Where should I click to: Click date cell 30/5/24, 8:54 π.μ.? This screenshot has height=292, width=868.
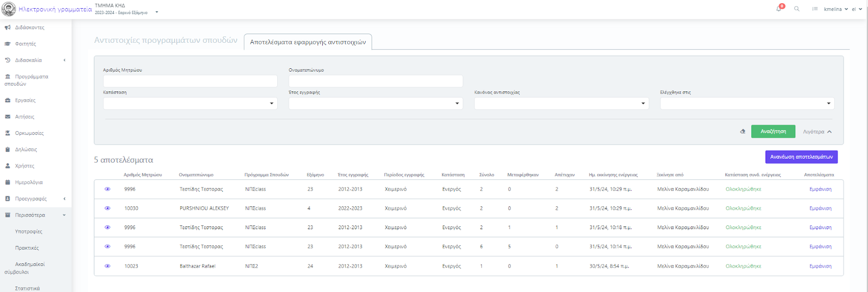click(609, 266)
